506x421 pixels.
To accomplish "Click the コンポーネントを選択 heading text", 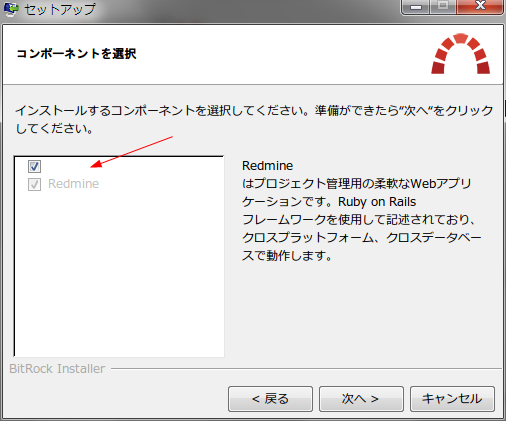I will point(76,54).
